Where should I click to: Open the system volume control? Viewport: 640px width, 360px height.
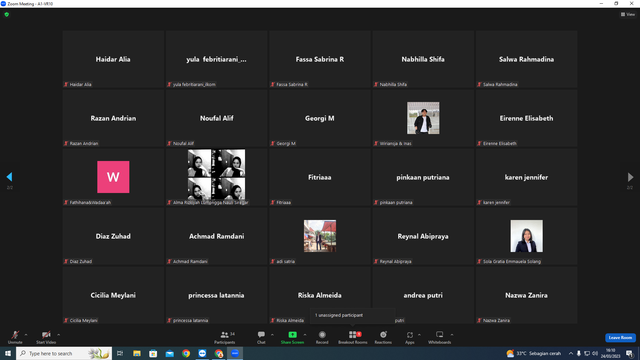click(x=595, y=353)
